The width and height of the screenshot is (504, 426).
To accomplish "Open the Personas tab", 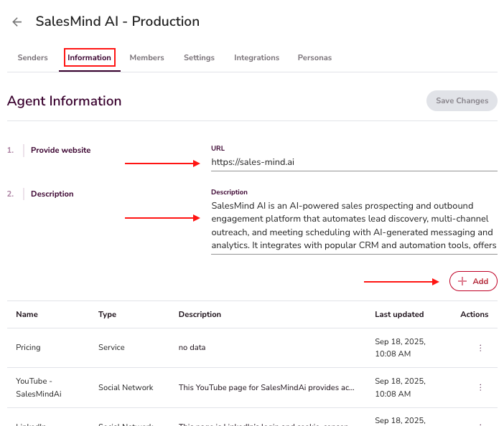I will [314, 57].
